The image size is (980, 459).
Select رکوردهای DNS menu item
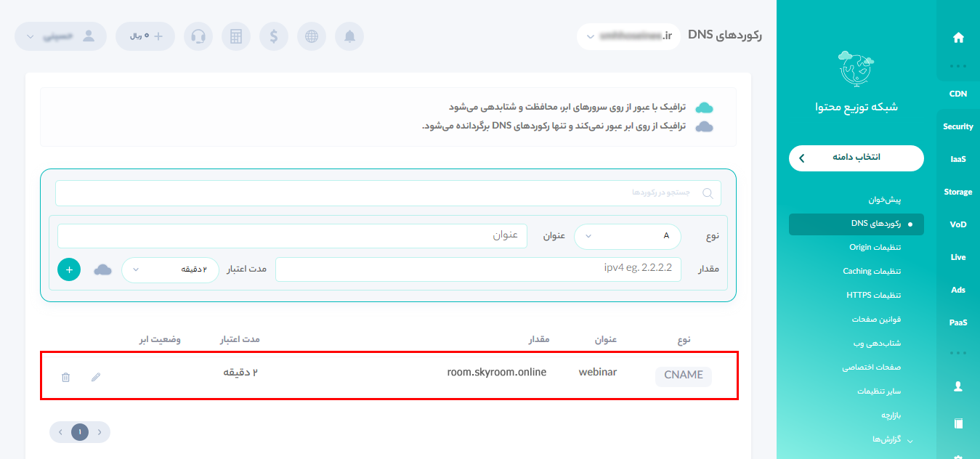point(857,224)
